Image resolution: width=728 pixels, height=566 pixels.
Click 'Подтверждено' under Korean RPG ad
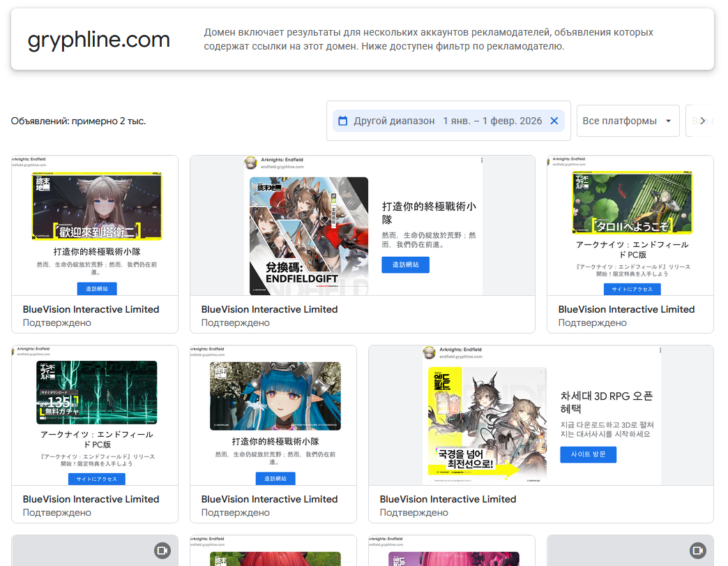point(414,512)
